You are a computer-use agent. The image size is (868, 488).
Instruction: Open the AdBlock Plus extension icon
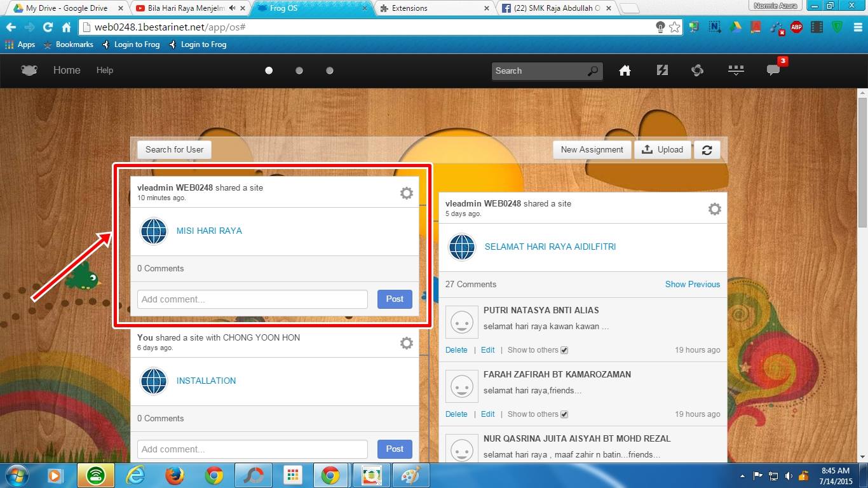pos(796,27)
